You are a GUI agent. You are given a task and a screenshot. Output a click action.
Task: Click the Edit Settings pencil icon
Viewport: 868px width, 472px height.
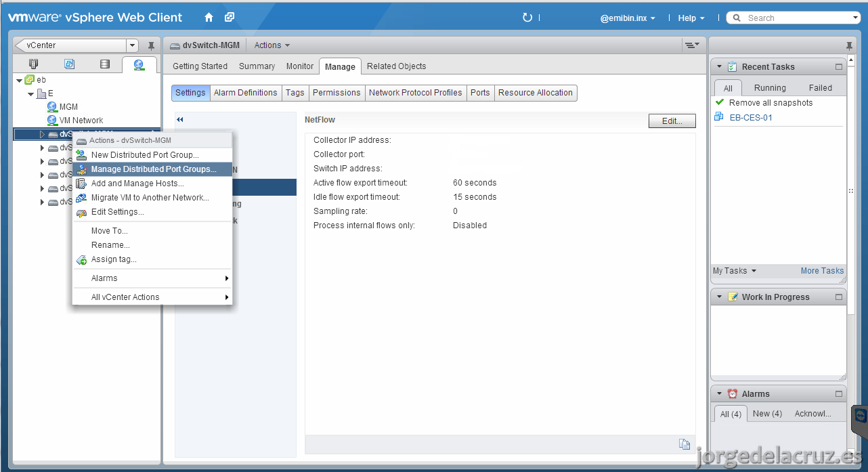pyautogui.click(x=81, y=213)
